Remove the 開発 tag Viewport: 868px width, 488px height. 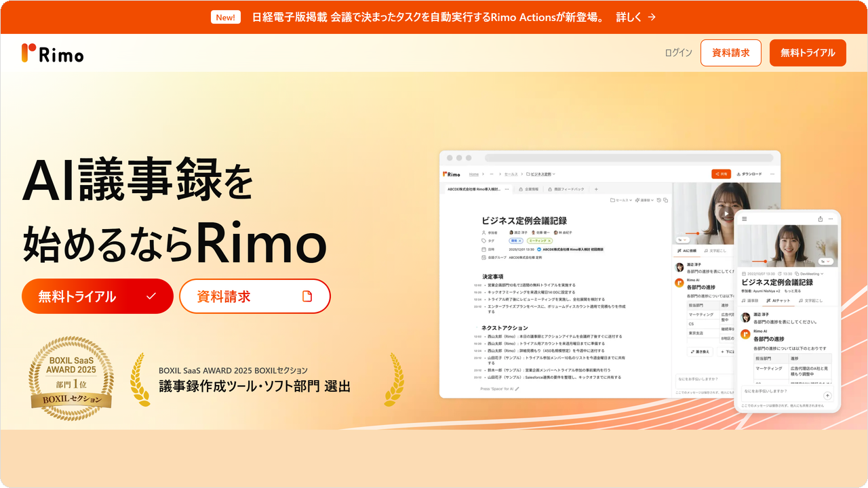(520, 241)
